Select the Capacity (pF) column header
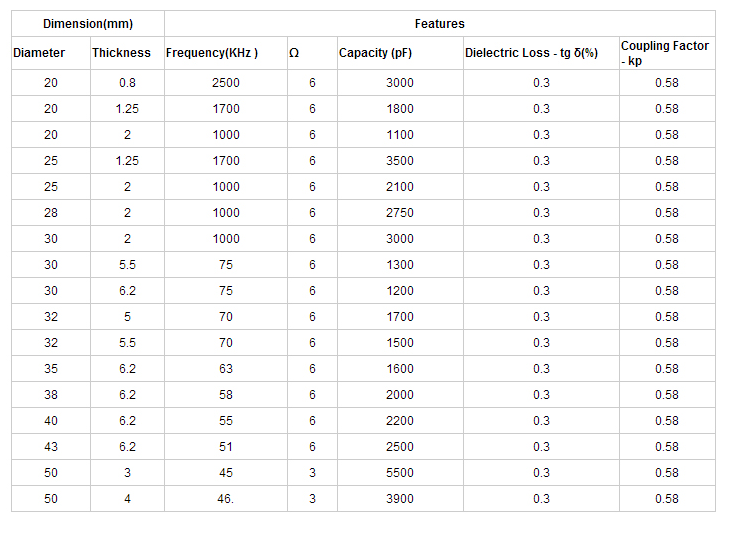 pyautogui.click(x=376, y=53)
